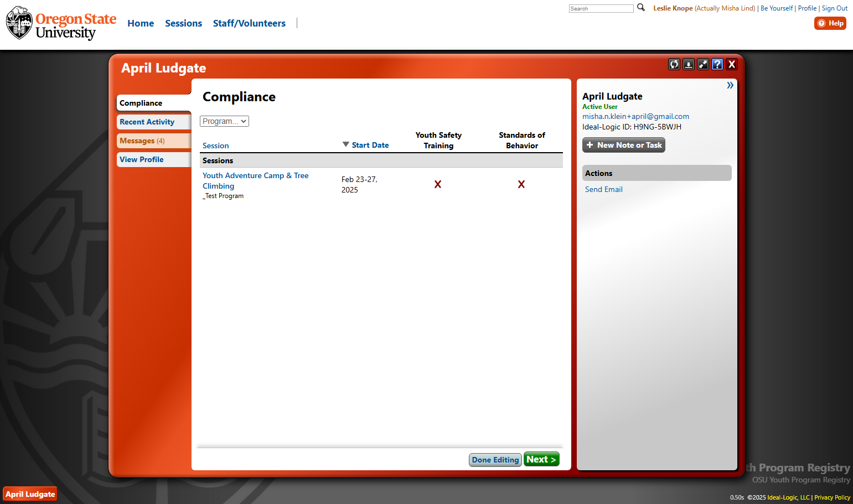
Task: Click the Active User status text
Action: (x=600, y=107)
